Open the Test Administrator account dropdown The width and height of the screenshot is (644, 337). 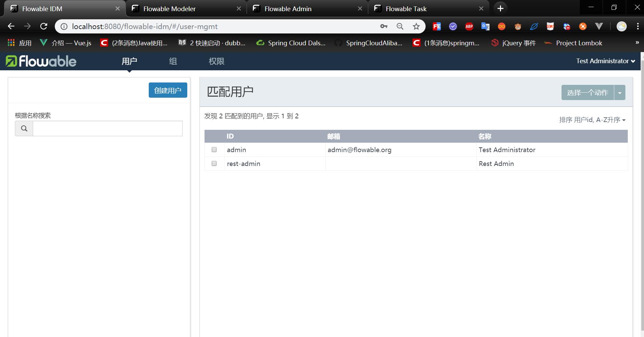[605, 61]
